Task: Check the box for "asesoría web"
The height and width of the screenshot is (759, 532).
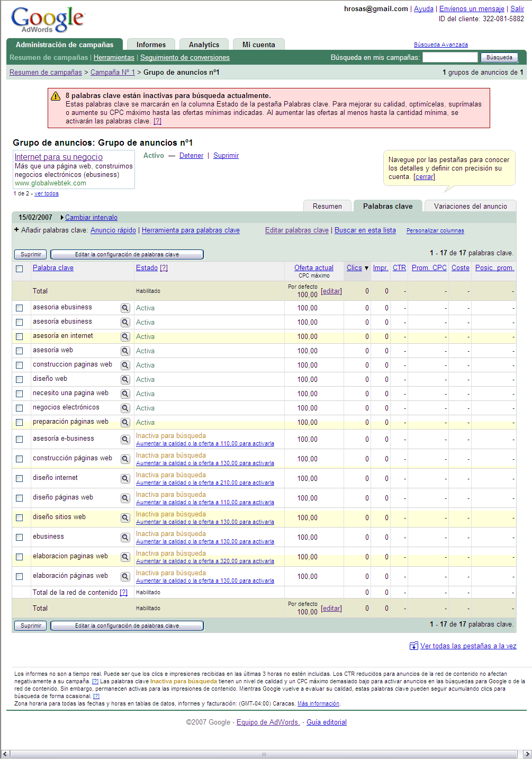Action: click(x=20, y=351)
